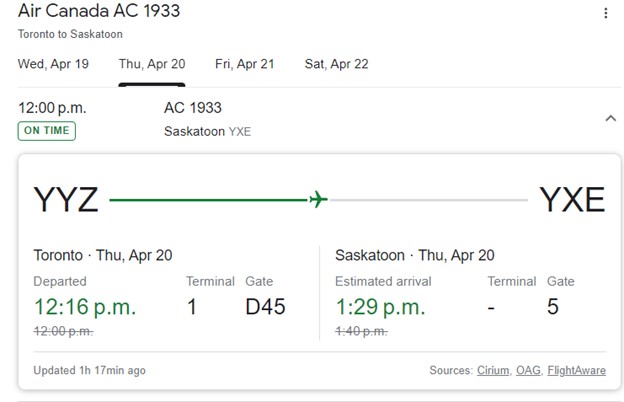
Task: Open the three-dot more options menu
Action: [604, 13]
